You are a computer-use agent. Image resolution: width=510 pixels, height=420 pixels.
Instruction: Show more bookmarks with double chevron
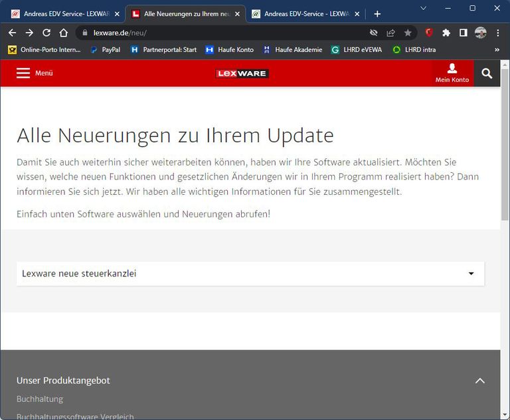[x=497, y=49]
